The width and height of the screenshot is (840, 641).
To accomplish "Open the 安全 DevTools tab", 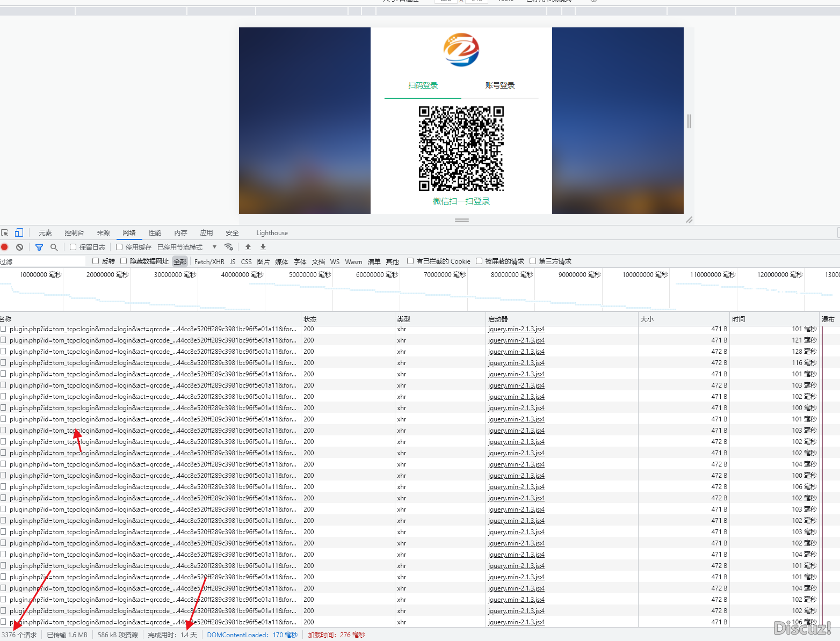I will pos(232,233).
